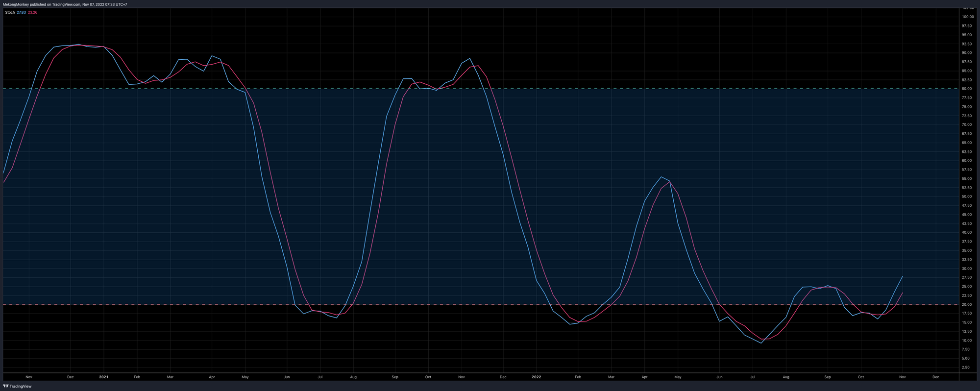
Task: Click the 55.00 price scale label
Action: (x=966, y=178)
